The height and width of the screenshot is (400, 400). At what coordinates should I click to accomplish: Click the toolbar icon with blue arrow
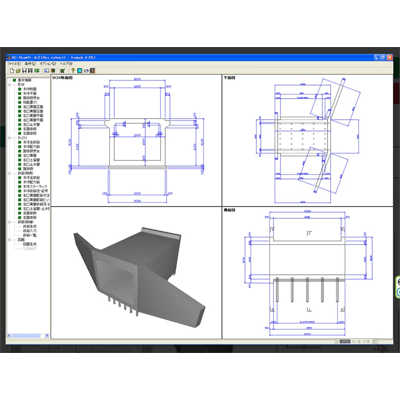tap(86, 71)
